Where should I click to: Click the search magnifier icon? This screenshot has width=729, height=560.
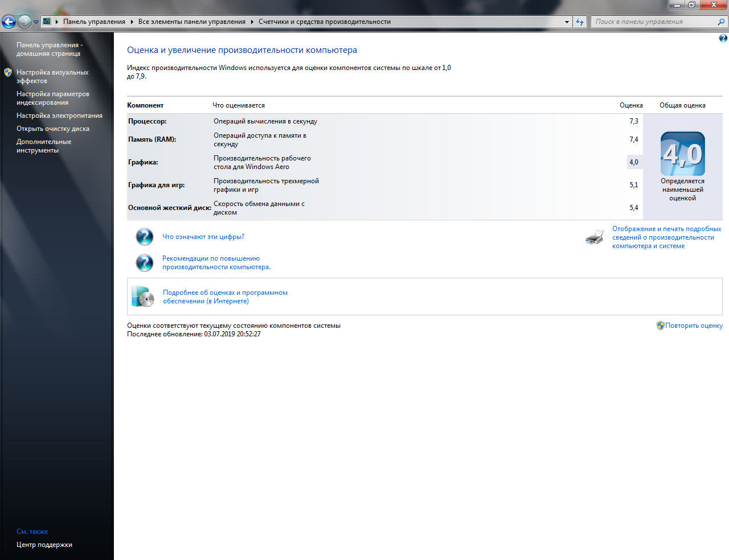point(722,22)
